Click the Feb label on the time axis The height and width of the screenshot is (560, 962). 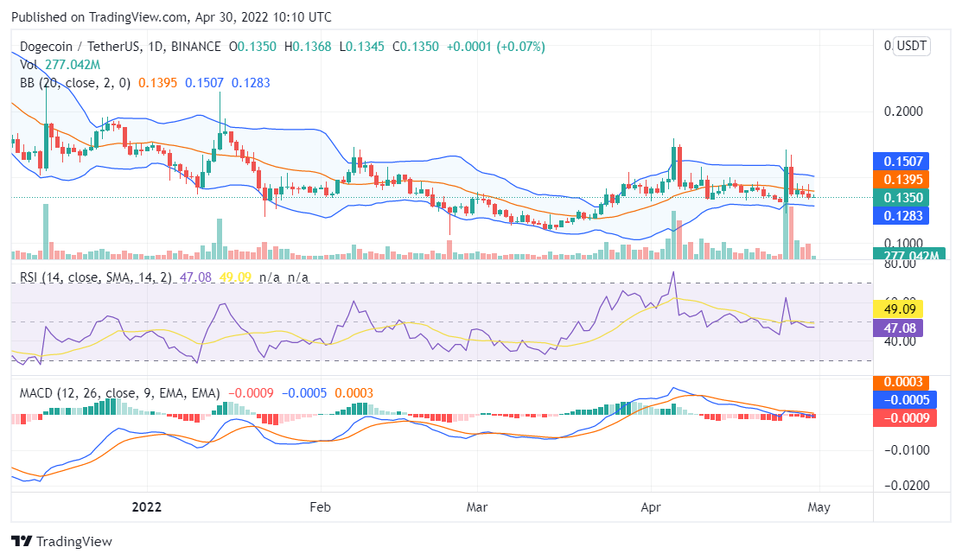click(320, 507)
